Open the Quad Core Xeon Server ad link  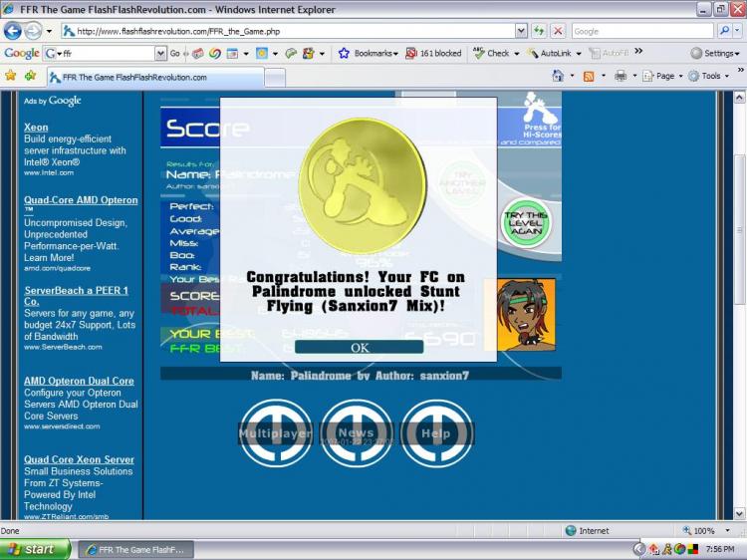[x=79, y=459]
